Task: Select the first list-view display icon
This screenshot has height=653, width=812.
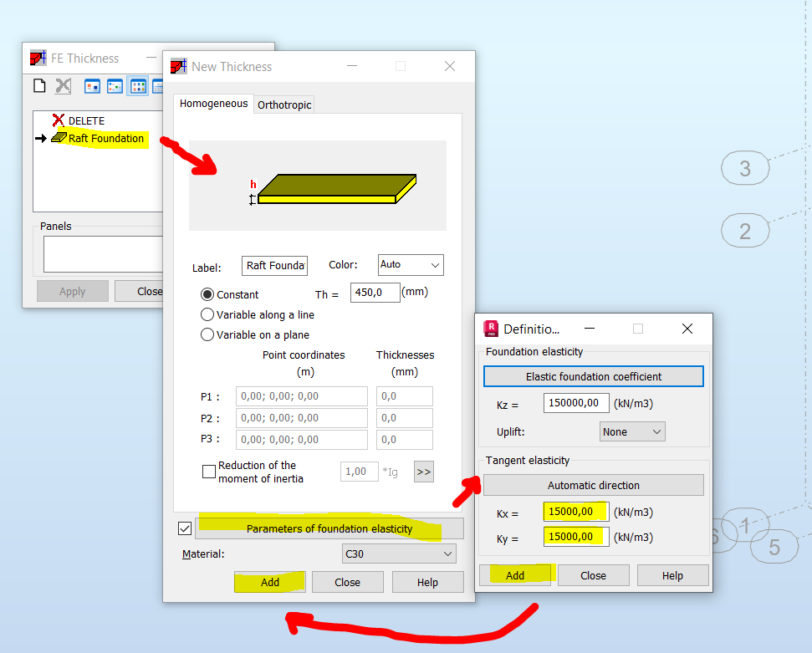Action: pyautogui.click(x=92, y=85)
